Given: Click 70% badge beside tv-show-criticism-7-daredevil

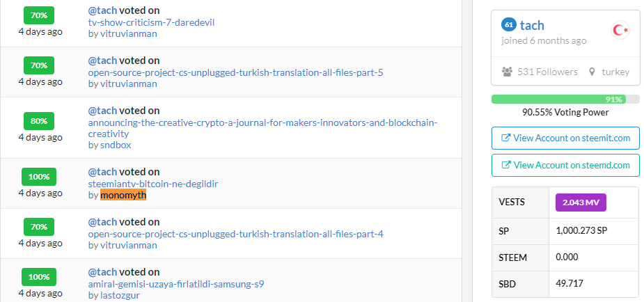Looking at the screenshot, I should click(x=39, y=15).
